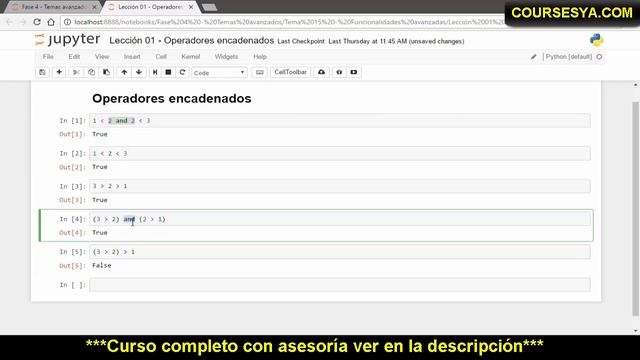Viewport: 640px width, 360px height.
Task: Click the cloud upload toolbar icon
Action: pyautogui.click(x=322, y=72)
